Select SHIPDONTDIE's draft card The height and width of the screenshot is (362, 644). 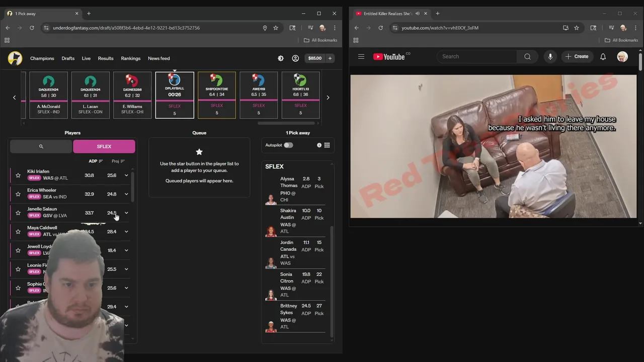click(217, 95)
